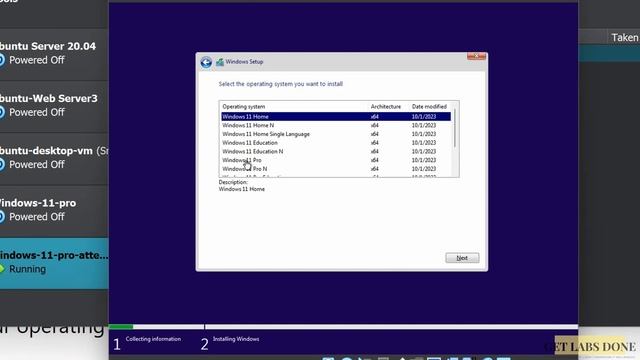The image size is (640, 360).
Task: Click the Architecture column header
Action: coord(386,107)
